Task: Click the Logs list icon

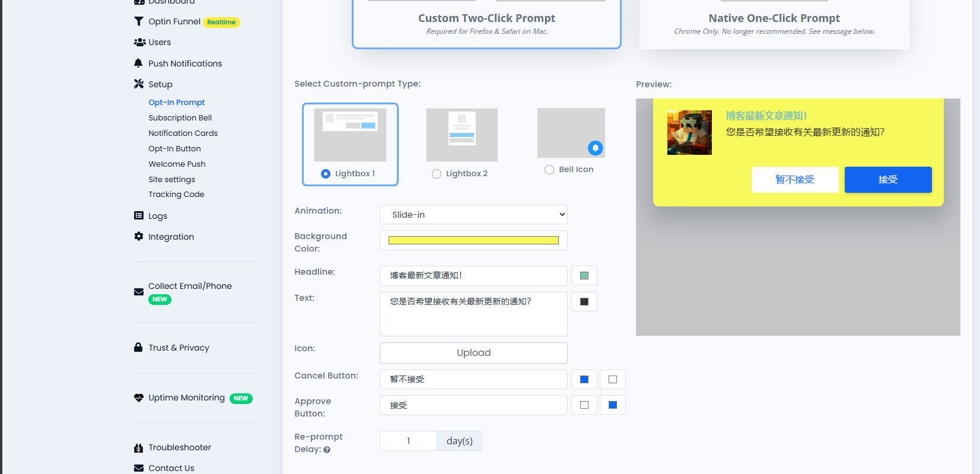Action: coord(139,215)
